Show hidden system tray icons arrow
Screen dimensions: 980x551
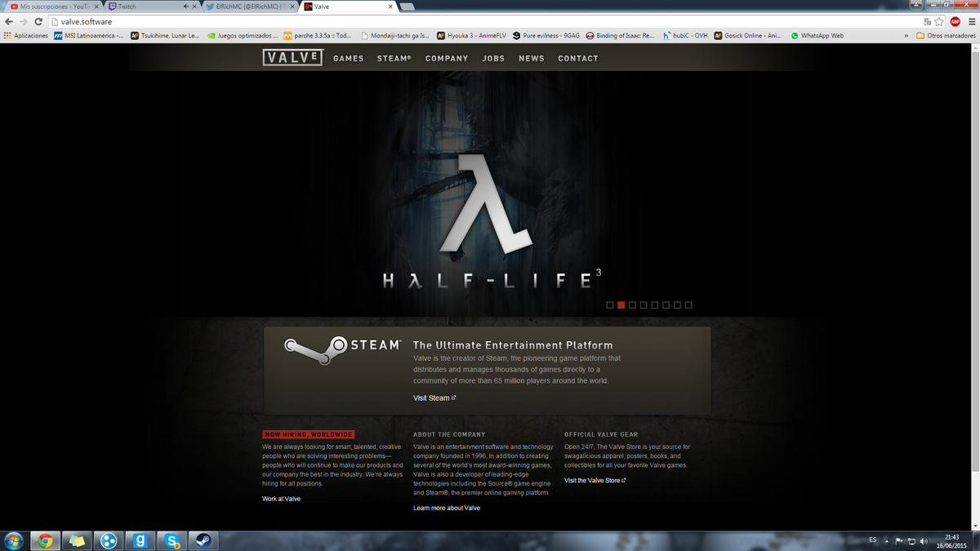pos(887,540)
